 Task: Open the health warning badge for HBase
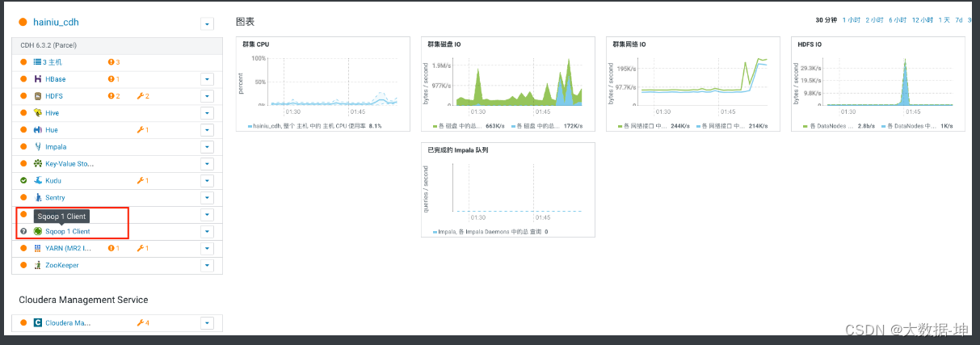[x=114, y=79]
